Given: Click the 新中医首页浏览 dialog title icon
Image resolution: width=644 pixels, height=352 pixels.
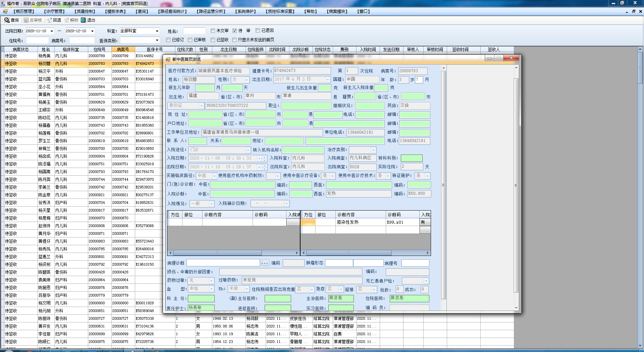Looking at the screenshot, I should coord(168,59).
